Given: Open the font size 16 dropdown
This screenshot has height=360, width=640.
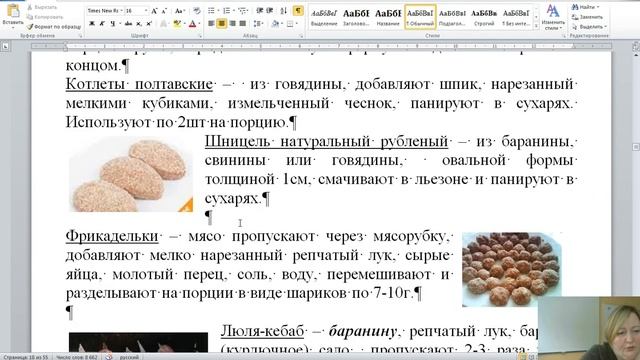Looking at the screenshot, I should (x=146, y=11).
